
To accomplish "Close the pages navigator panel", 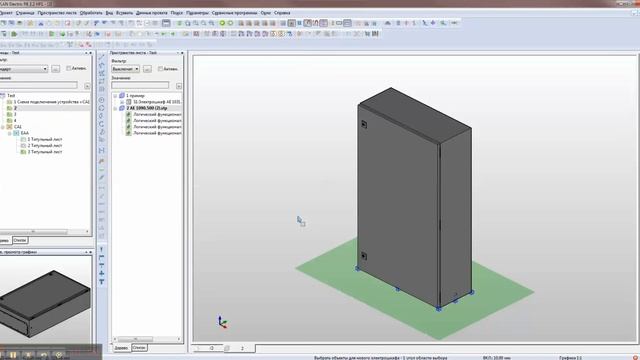I will pos(91,53).
